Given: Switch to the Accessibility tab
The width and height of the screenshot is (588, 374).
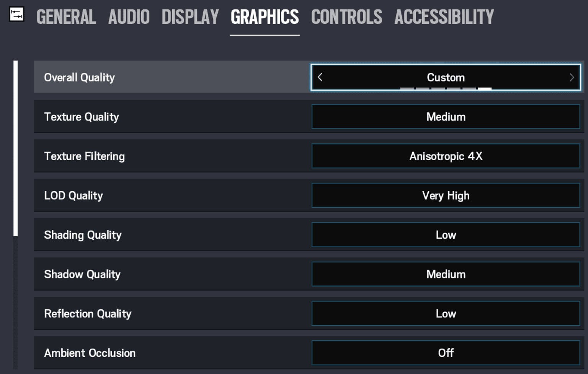Looking at the screenshot, I should pyautogui.click(x=444, y=17).
